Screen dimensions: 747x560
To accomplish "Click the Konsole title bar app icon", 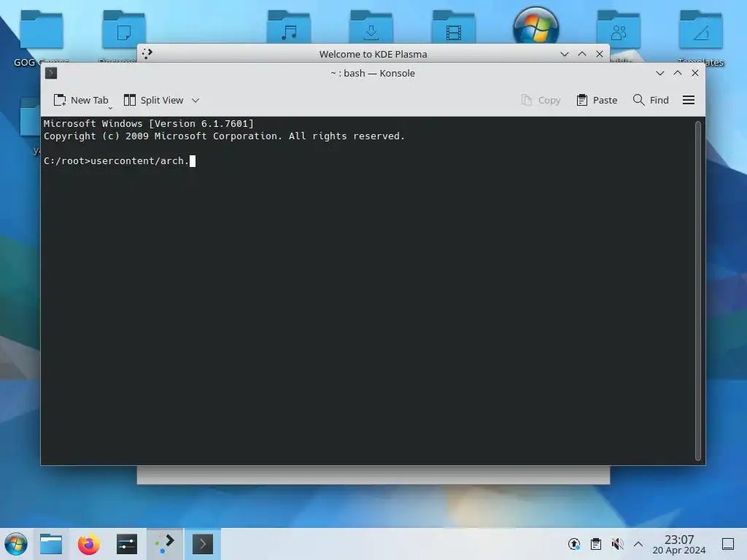I will 51,73.
